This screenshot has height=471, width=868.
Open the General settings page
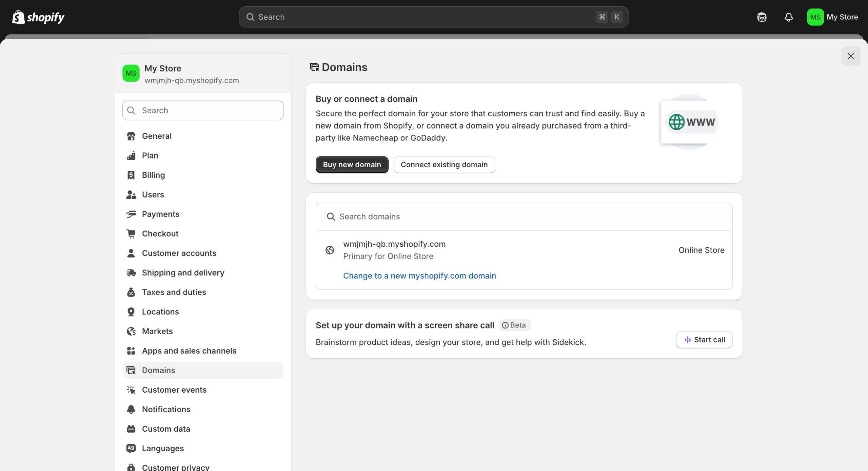coord(157,136)
